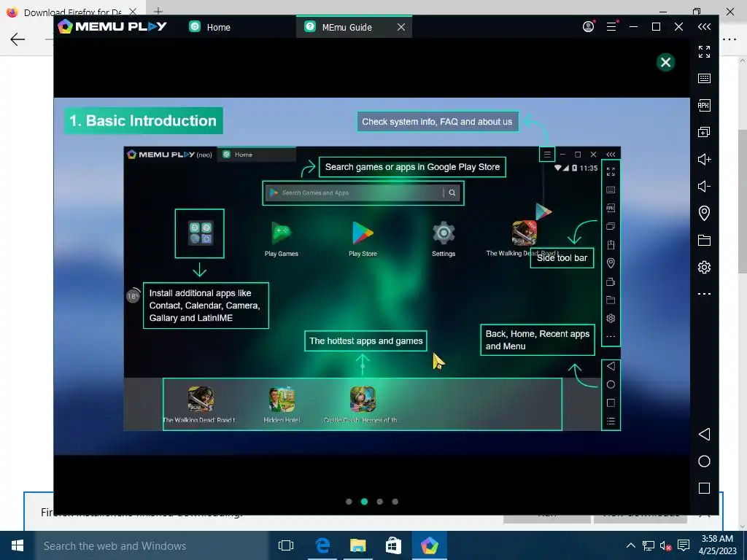Image resolution: width=747 pixels, height=560 pixels.
Task: Click the Basic Introduction guide image
Action: (x=371, y=276)
